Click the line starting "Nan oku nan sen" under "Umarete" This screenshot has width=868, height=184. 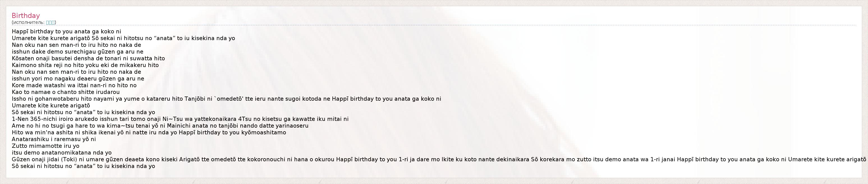[x=77, y=45]
